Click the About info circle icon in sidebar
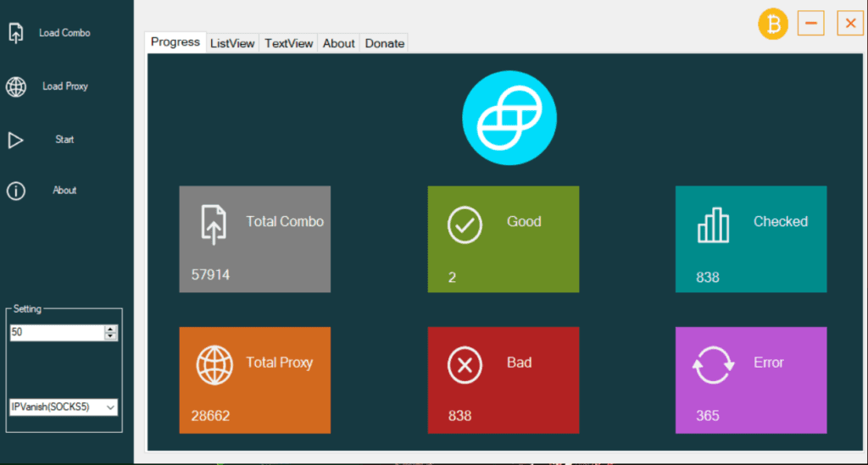This screenshot has height=465, width=868. coord(15,191)
